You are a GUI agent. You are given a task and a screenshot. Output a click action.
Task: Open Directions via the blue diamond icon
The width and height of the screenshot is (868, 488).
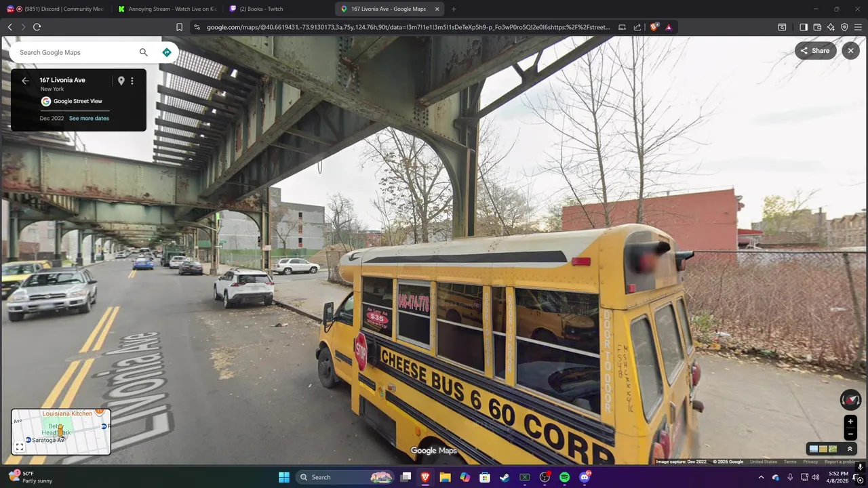click(x=166, y=52)
